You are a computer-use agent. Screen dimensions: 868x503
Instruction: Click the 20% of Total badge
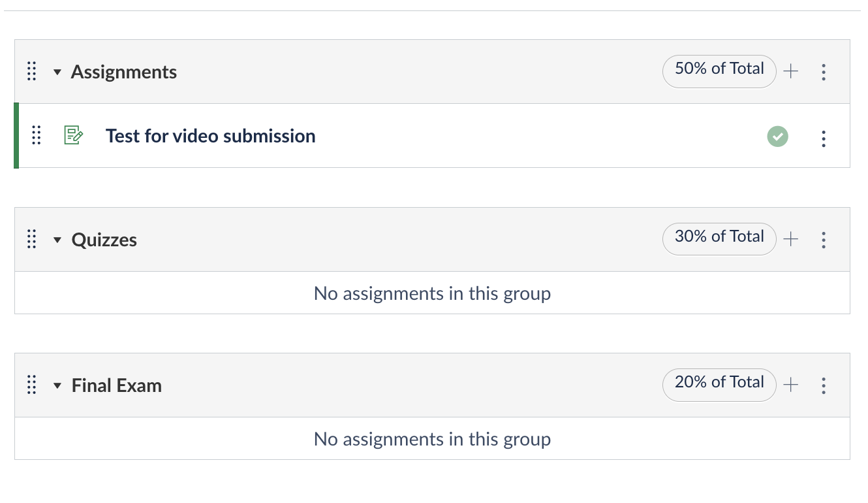coord(719,383)
